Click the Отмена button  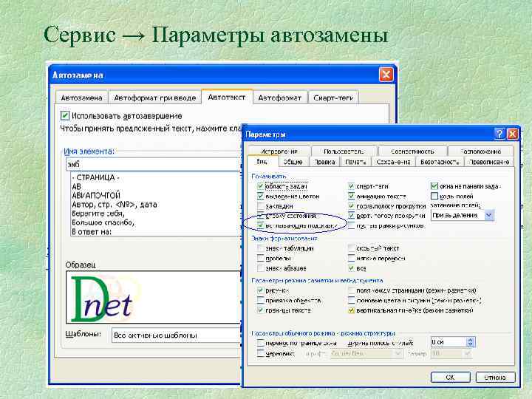click(495, 377)
